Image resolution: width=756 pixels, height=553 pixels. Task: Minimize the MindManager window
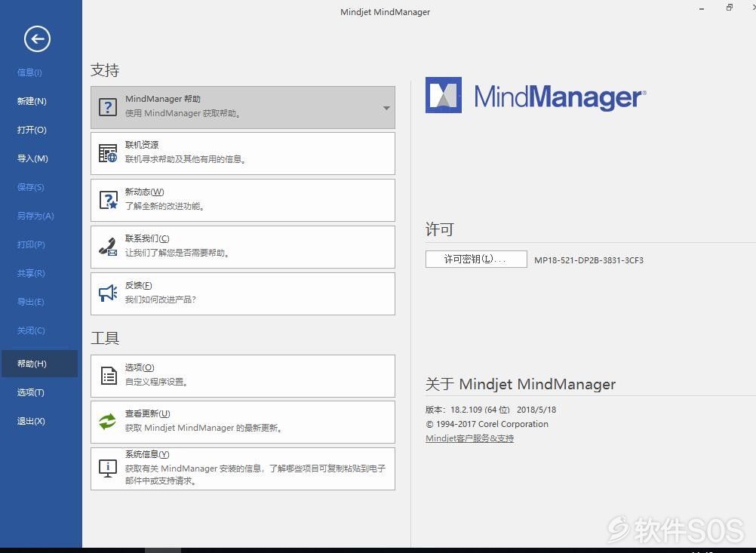[x=702, y=8]
